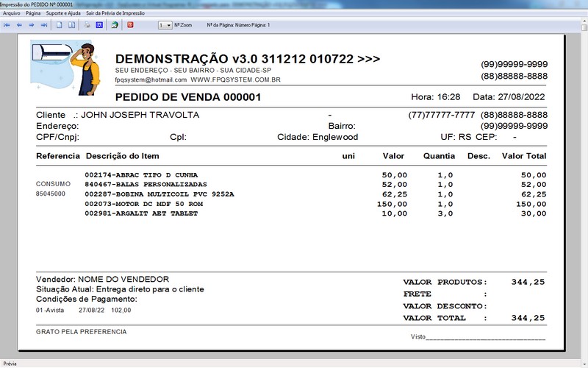Click Vendedor: NOME DO VENDEDOR text
588x368 pixels.
[102, 280]
